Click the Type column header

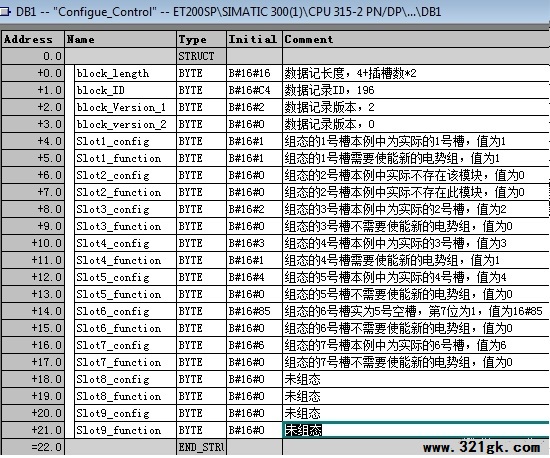point(201,39)
